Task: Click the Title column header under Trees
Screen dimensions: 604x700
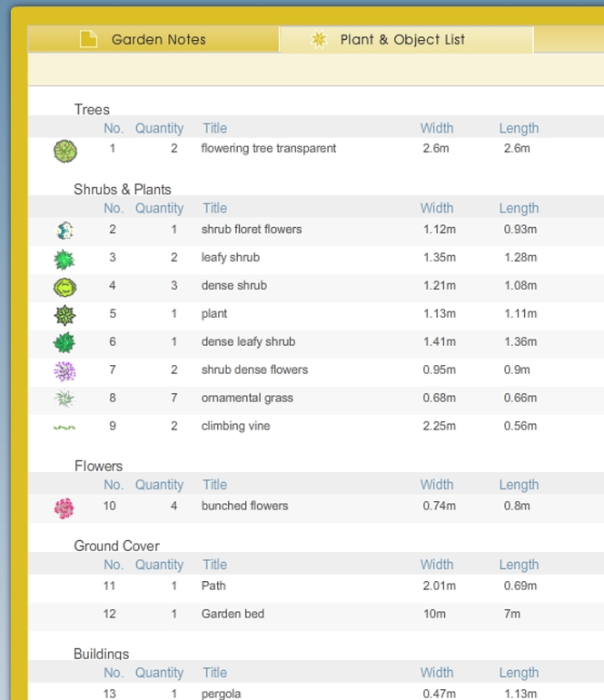Action: point(214,128)
